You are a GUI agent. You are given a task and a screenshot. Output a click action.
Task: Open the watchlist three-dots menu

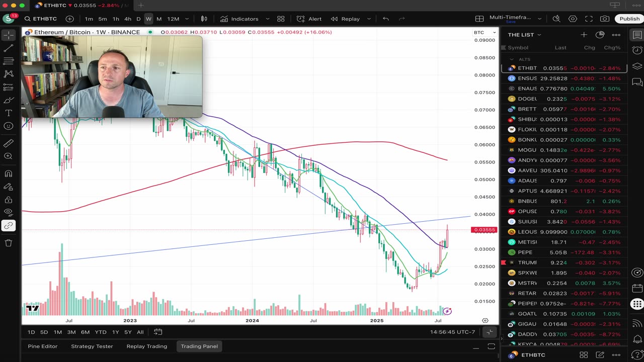coord(616,35)
